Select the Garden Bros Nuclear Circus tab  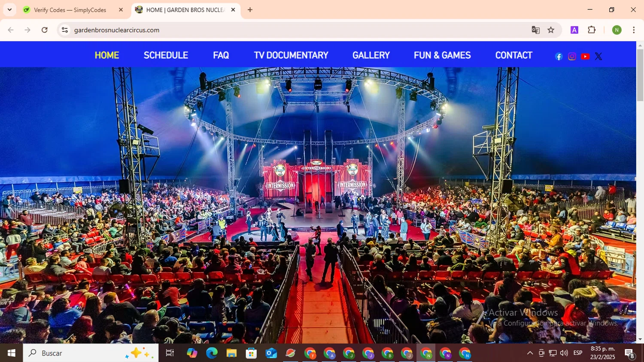tap(185, 10)
